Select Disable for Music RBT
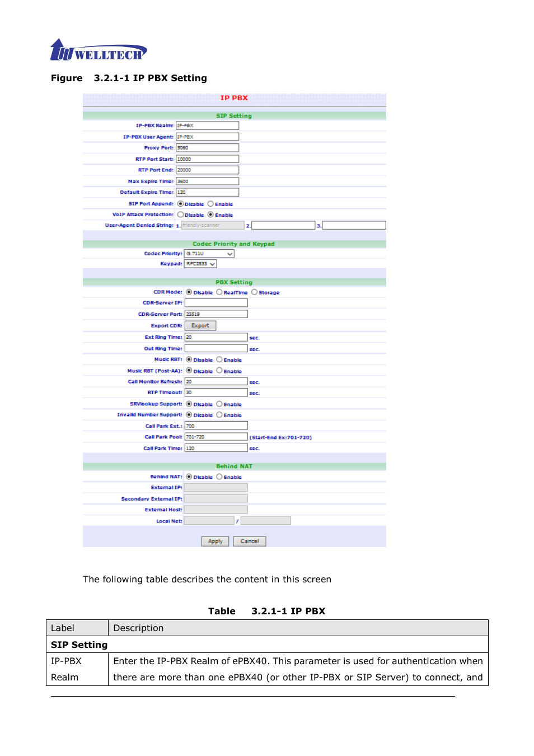This screenshot has width=534, height=756. [x=189, y=360]
